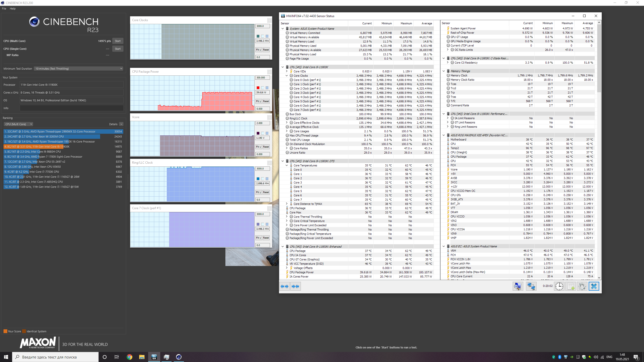Click HWiNFO expand columns arrows icon

point(285,286)
